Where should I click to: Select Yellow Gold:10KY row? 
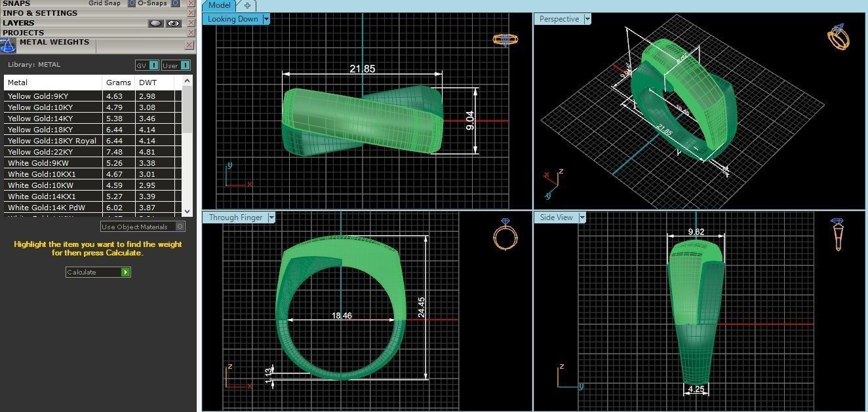[x=92, y=107]
